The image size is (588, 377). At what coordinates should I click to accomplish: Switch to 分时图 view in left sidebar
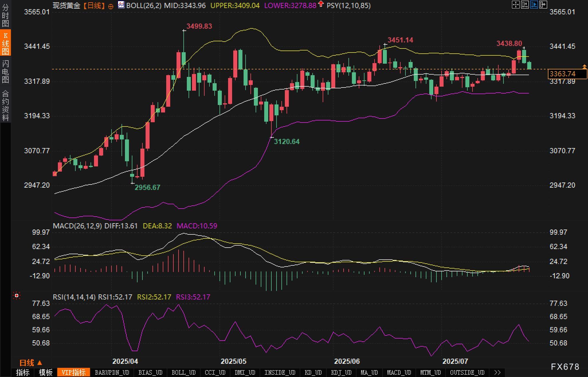tap(5, 16)
